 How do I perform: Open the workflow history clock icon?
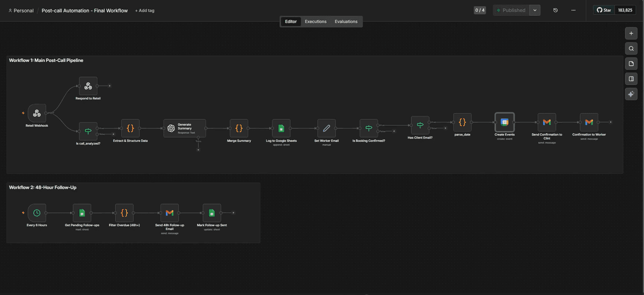[555, 10]
